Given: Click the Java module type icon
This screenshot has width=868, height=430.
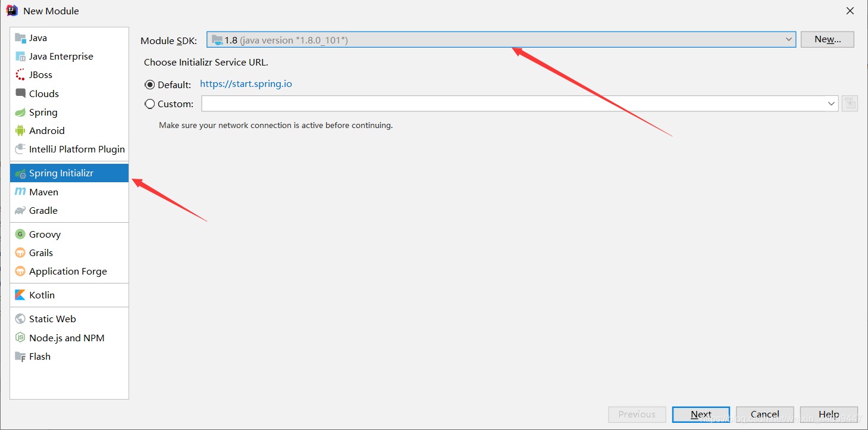Looking at the screenshot, I should (x=20, y=38).
